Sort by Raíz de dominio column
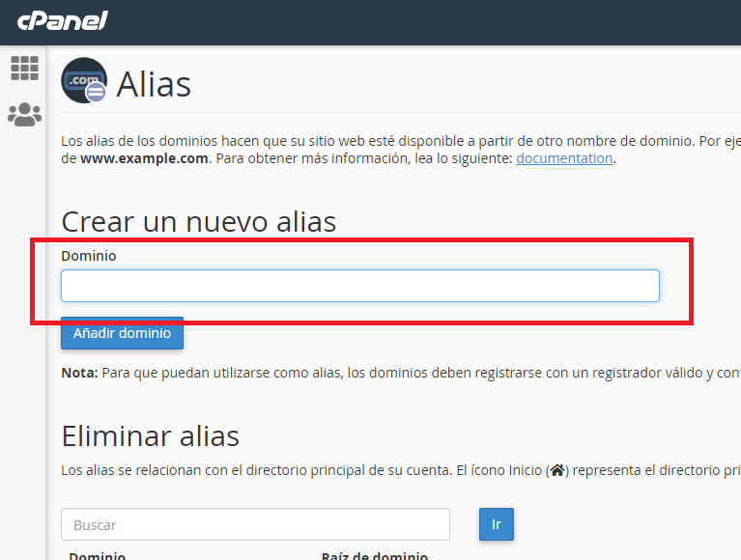Screen dimensions: 741x560 tap(374, 555)
